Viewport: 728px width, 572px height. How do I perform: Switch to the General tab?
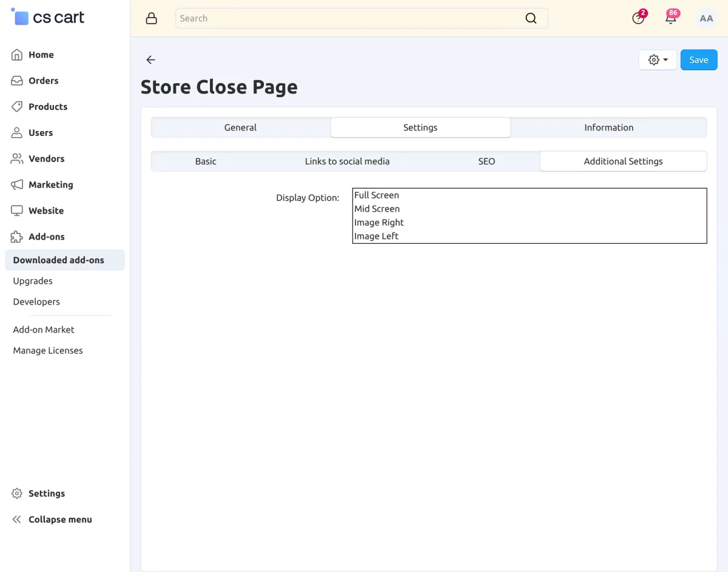pyautogui.click(x=240, y=127)
